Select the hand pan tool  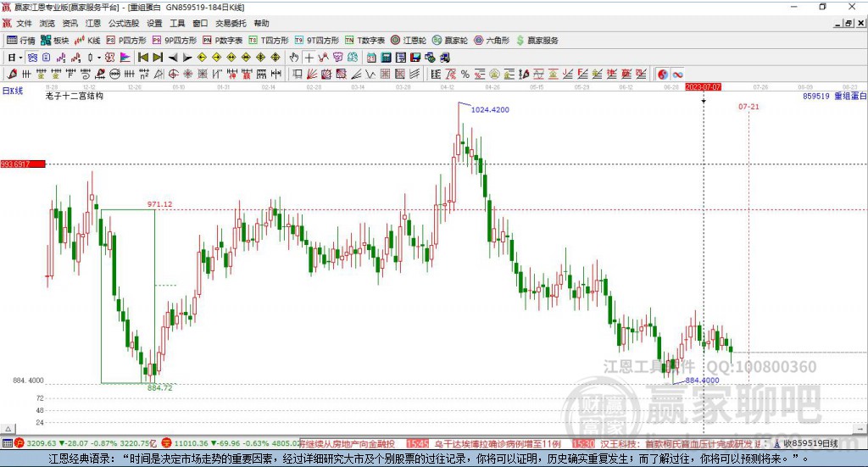click(294, 58)
